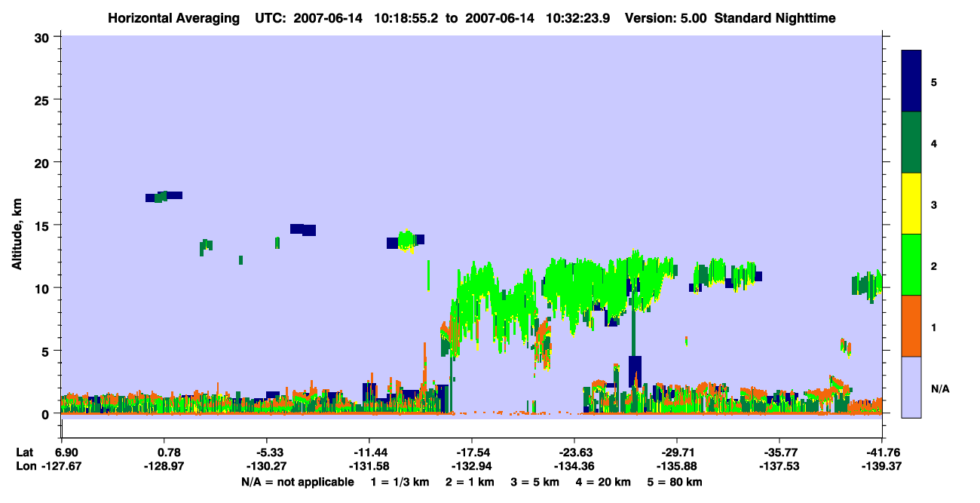Click the altitude tick label '25'
This screenshot has height=503, width=980.
[x=43, y=100]
